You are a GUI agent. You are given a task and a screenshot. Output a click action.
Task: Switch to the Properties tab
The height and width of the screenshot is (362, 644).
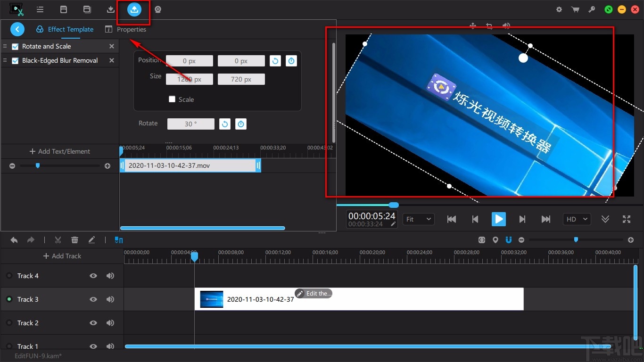[x=126, y=29]
